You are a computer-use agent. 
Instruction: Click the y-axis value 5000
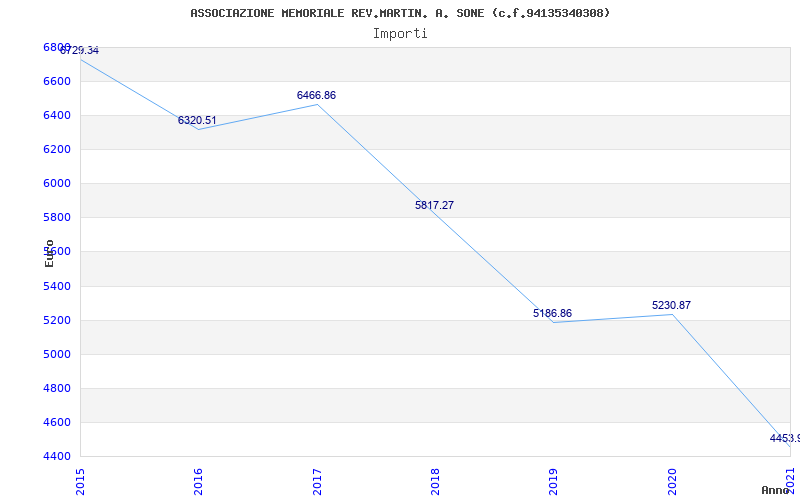[x=57, y=355]
